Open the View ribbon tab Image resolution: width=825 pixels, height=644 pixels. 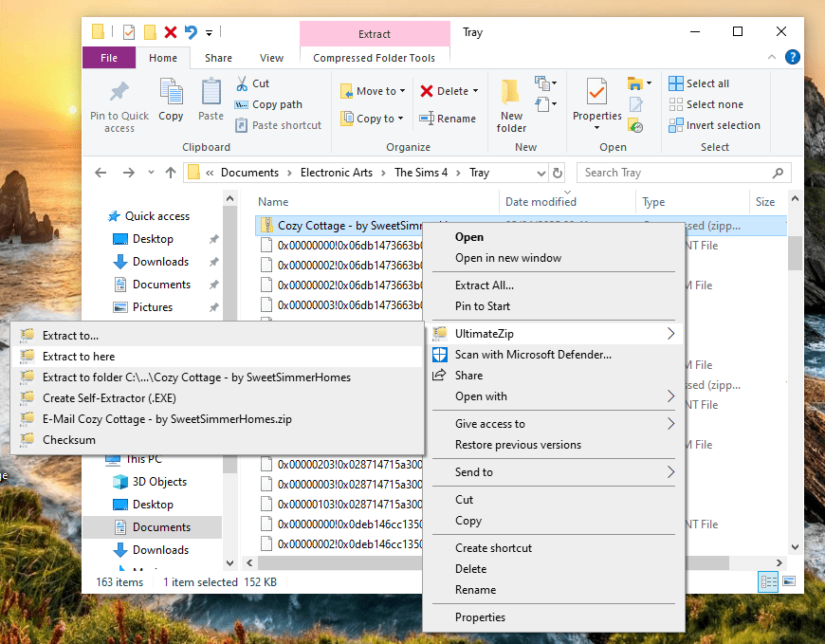(x=271, y=58)
